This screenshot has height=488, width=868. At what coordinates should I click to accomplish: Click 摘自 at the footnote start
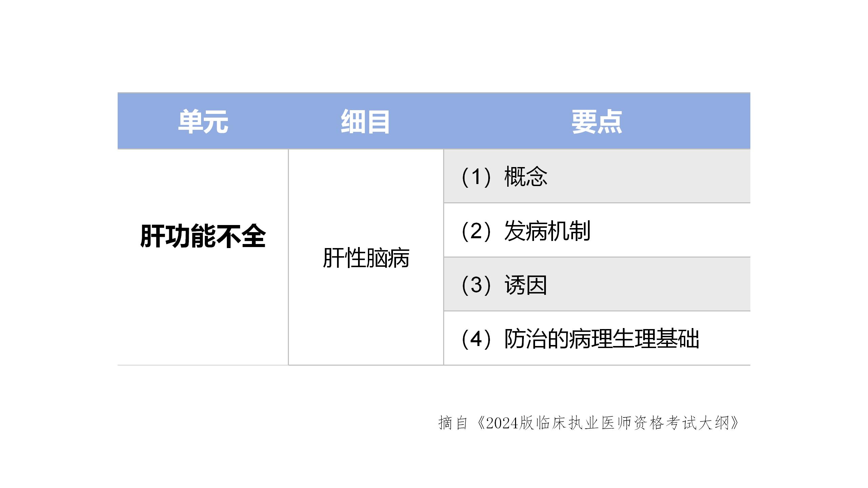pyautogui.click(x=453, y=423)
